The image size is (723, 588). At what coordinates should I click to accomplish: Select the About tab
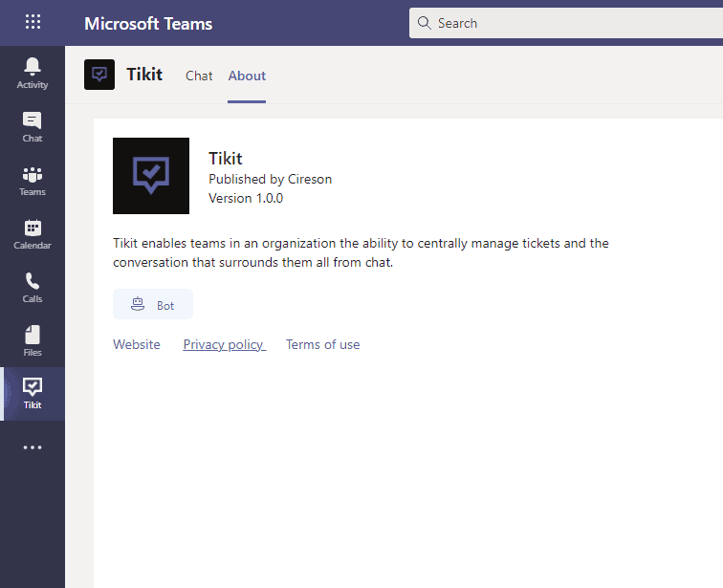click(247, 76)
